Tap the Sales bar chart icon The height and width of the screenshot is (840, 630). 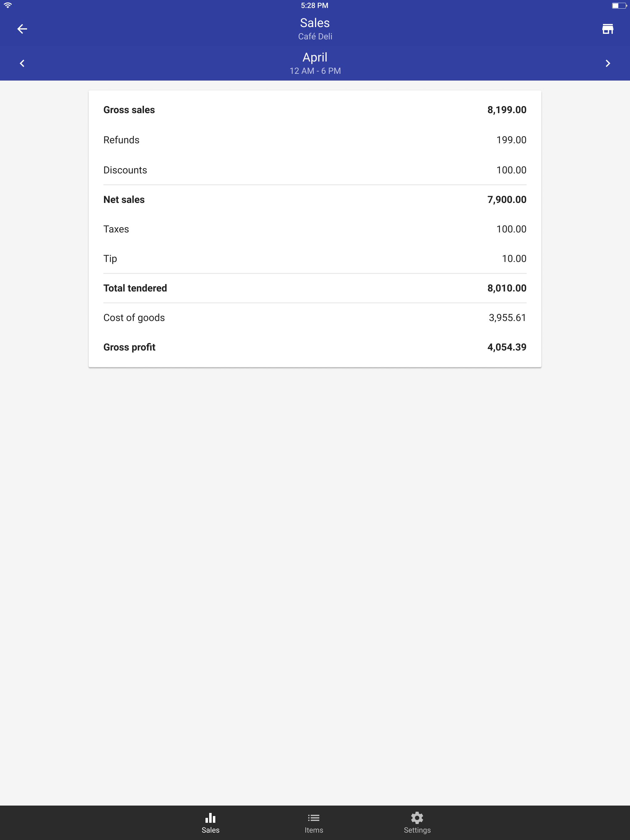(x=210, y=818)
